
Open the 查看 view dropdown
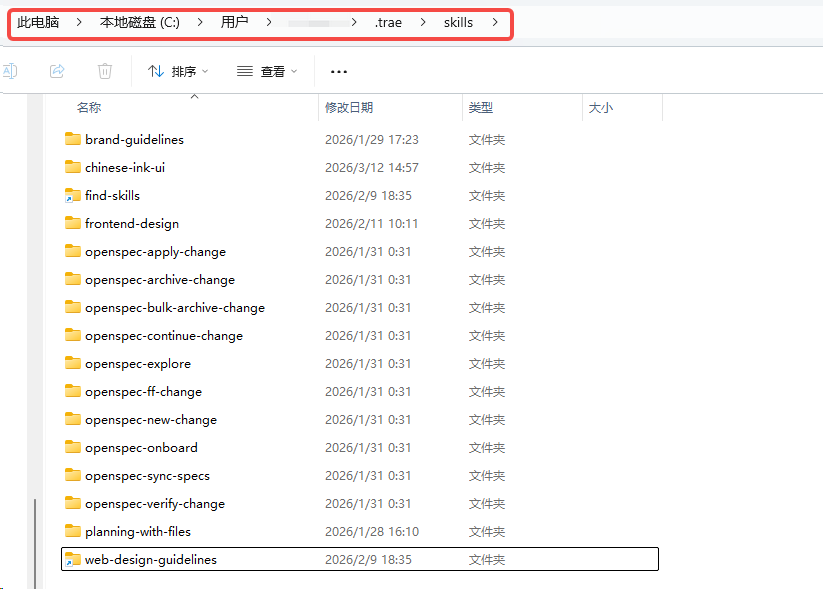pyautogui.click(x=267, y=71)
